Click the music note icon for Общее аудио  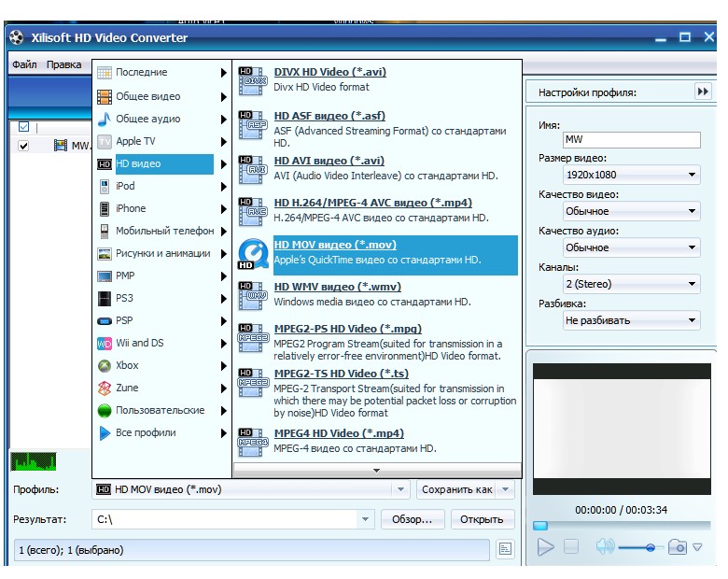point(105,120)
